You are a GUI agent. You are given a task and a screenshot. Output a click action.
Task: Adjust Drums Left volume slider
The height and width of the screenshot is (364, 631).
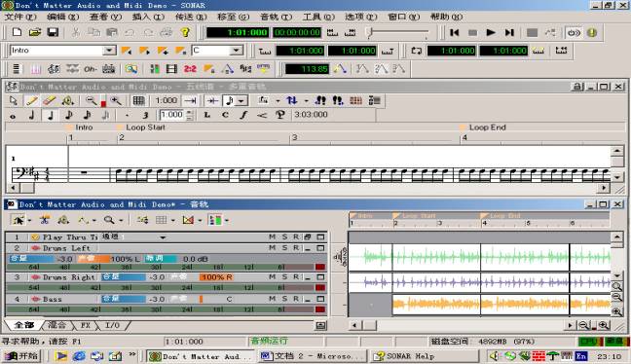[x=40, y=259]
